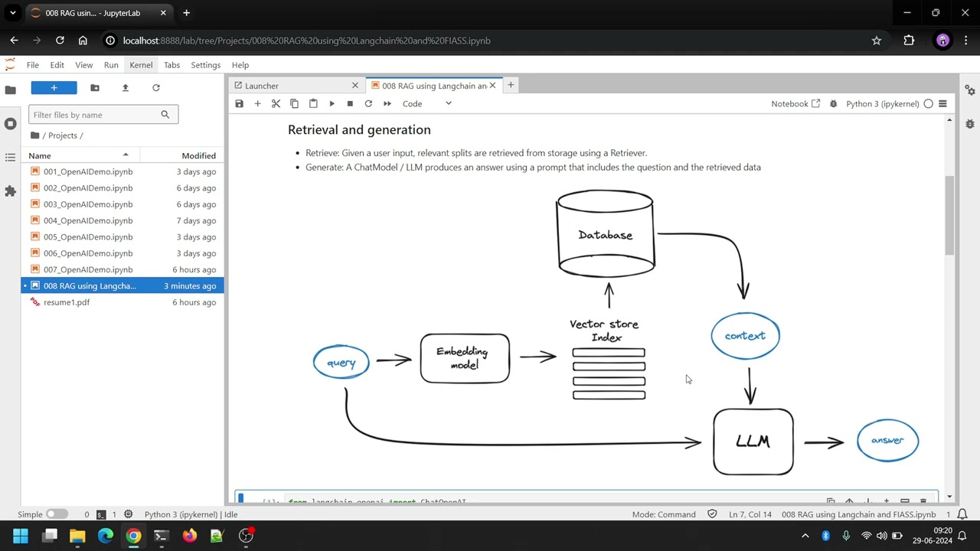Click the root folder icon in breadcrumb
Screen dimensions: 980x551
[x=34, y=135]
